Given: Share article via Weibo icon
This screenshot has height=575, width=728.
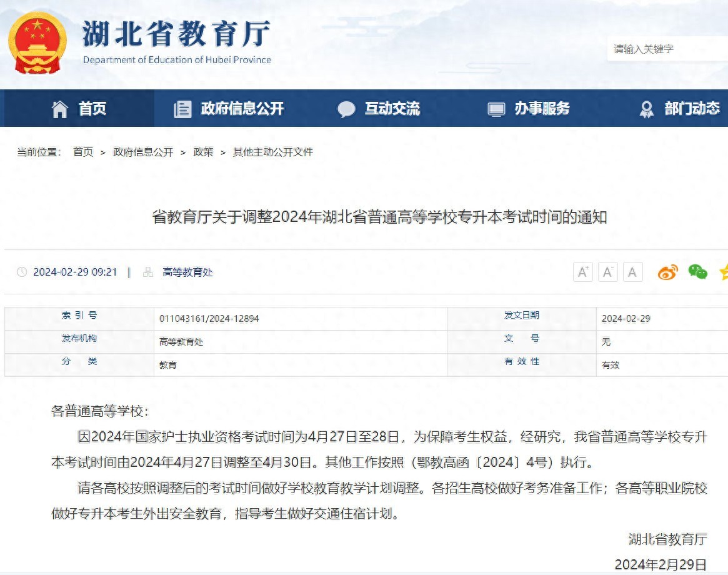Looking at the screenshot, I should click(667, 272).
